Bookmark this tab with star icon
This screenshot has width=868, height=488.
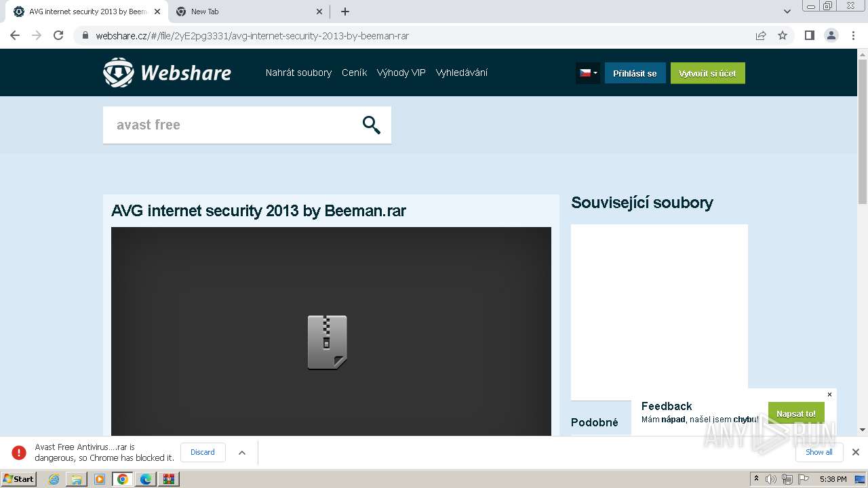pyautogui.click(x=783, y=35)
